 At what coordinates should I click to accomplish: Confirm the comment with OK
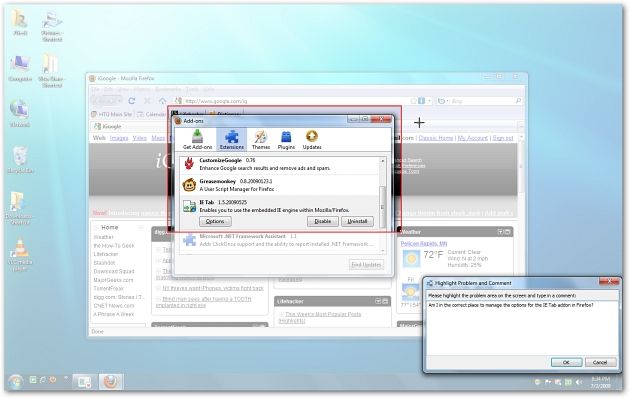coord(566,362)
